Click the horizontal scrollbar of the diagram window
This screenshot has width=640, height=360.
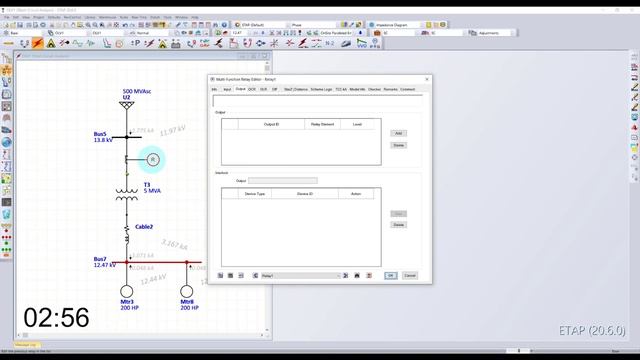(141, 335)
